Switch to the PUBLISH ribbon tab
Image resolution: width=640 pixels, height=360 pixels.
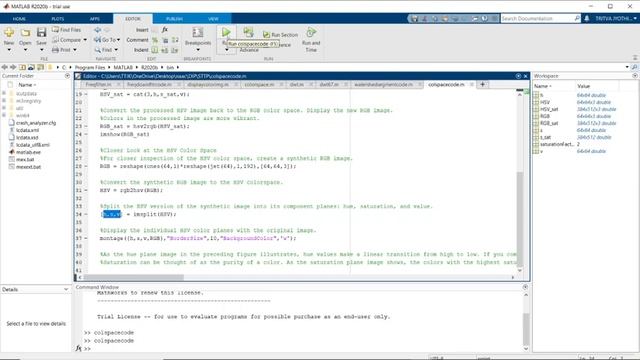[174, 19]
